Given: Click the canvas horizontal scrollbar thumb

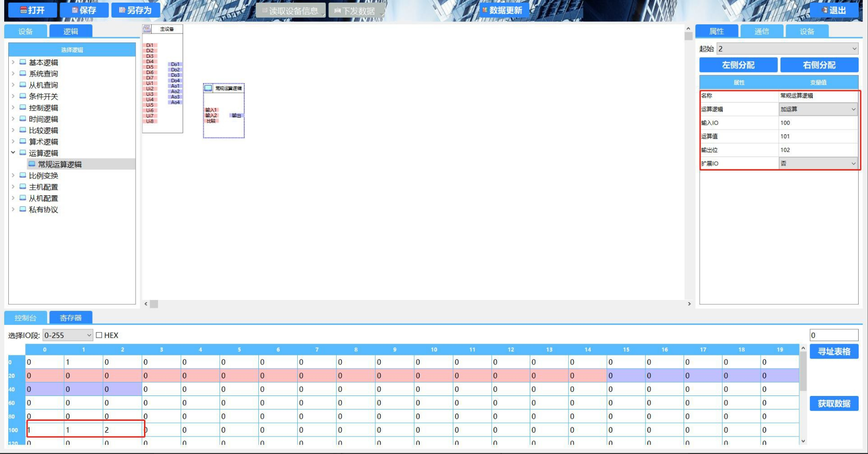Looking at the screenshot, I should (x=154, y=304).
